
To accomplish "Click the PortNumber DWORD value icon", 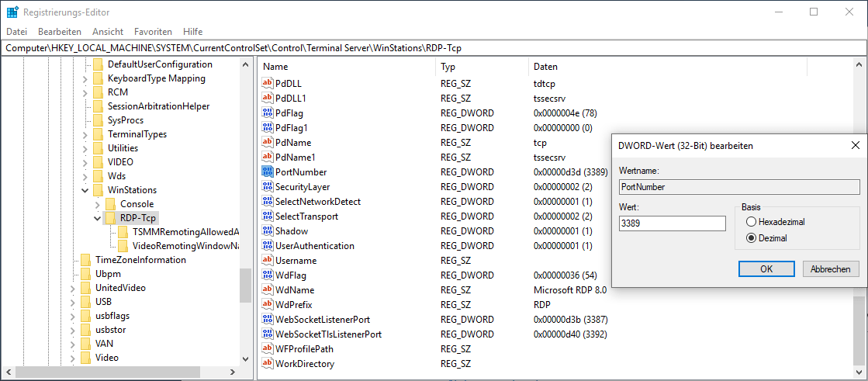I will (x=268, y=172).
